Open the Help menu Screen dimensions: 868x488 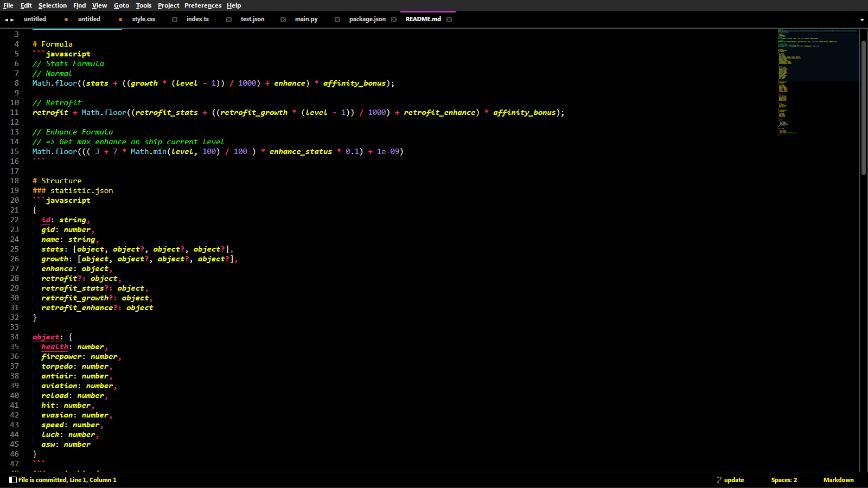tap(234, 5)
